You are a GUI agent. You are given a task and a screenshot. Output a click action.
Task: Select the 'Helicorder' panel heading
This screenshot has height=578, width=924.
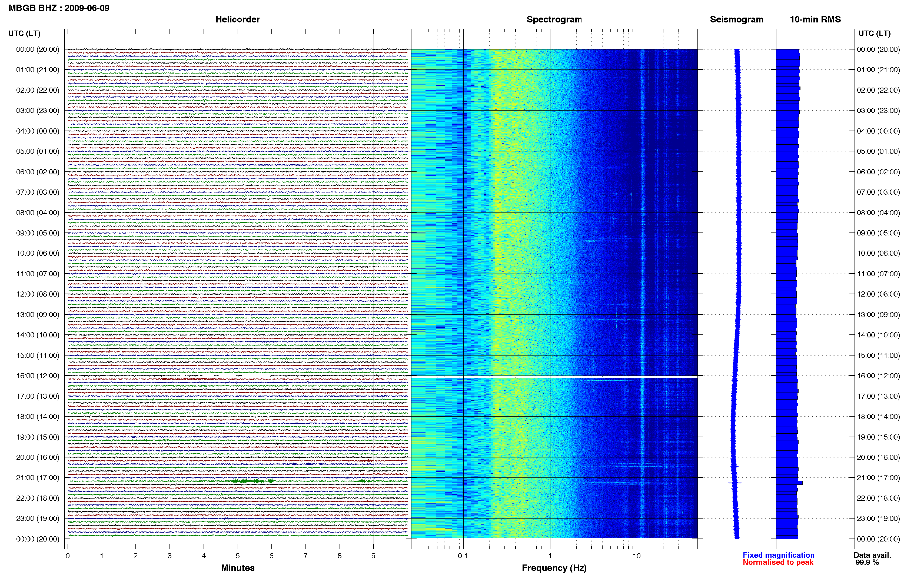(237, 19)
